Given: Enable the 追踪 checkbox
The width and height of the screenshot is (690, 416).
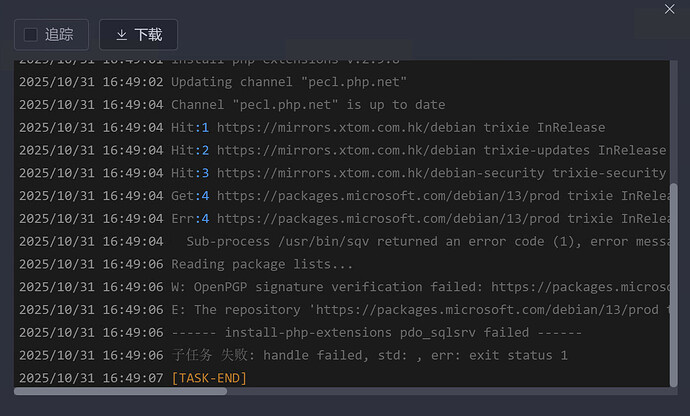Looking at the screenshot, I should pyautogui.click(x=31, y=34).
